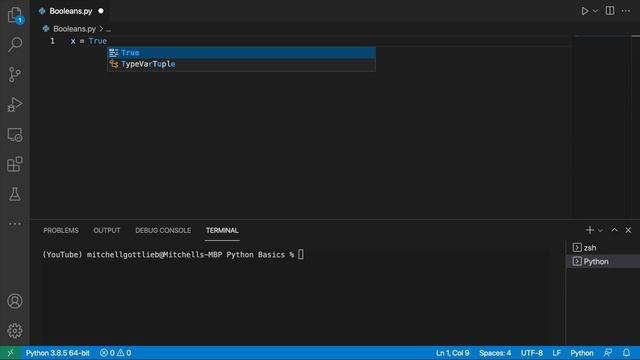Screen dimensions: 640x360
Task: Open the Accounts menu
Action: coord(15,301)
